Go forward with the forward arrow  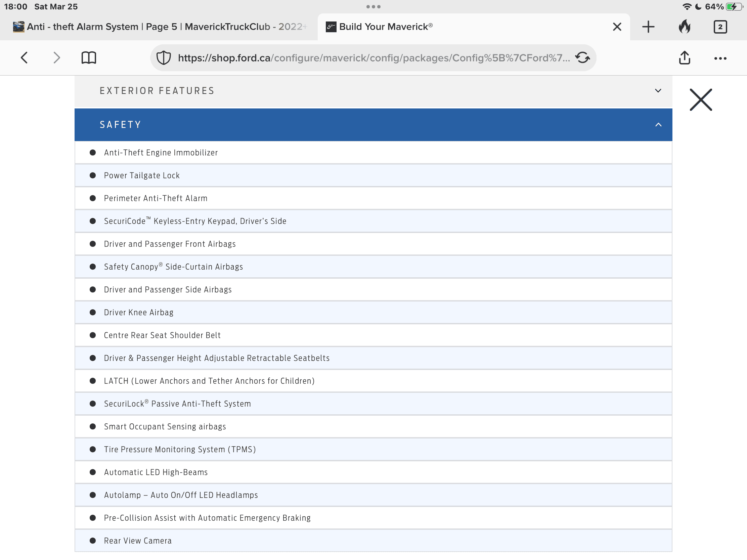pos(57,58)
